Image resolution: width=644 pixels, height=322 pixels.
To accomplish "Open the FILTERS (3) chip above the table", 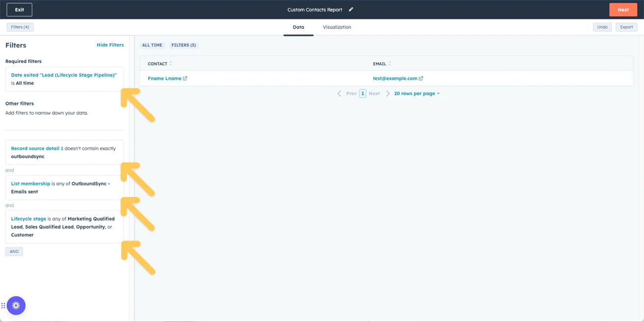I will click(183, 45).
